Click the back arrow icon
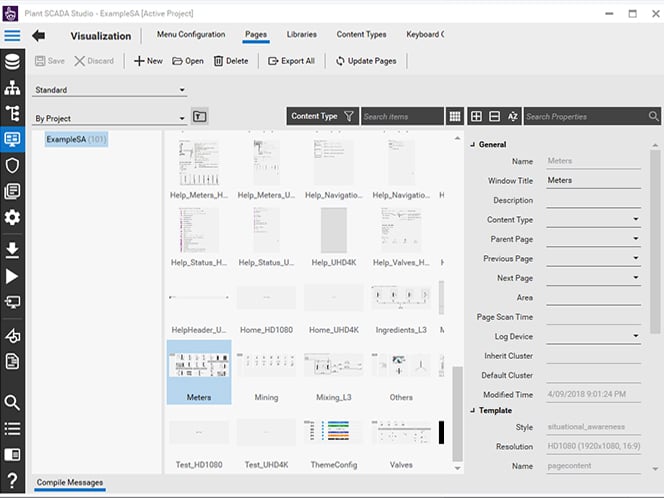Screen dimensions: 664x498 click(39, 35)
